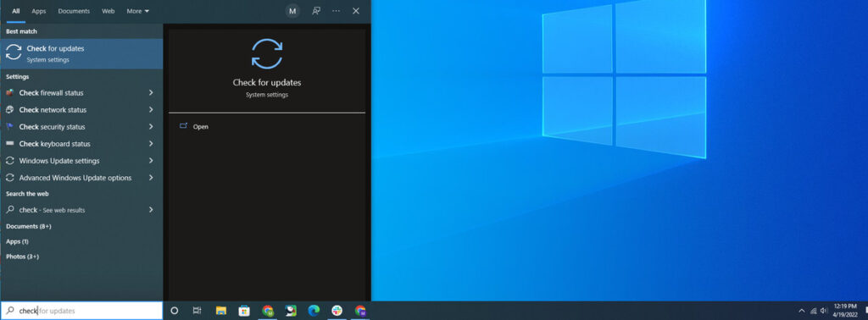This screenshot has height=320, width=868.
Task: Launch File Explorer from the taskbar
Action: (221, 311)
